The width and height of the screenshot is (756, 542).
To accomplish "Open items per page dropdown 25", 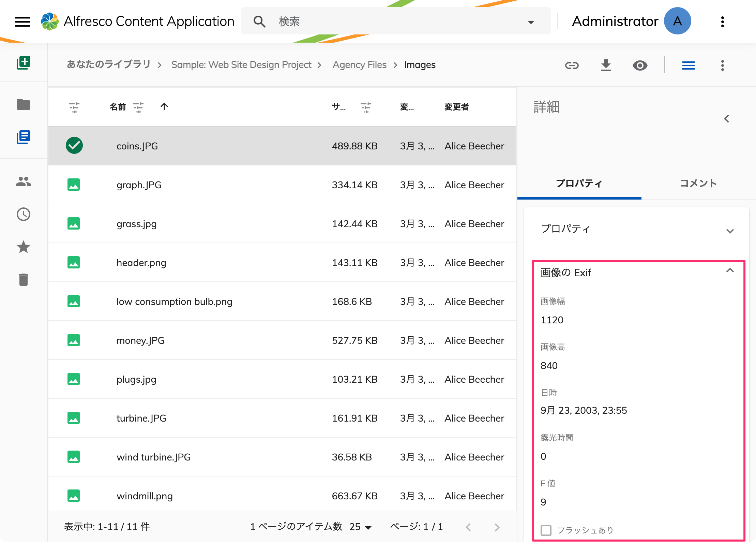I will [360, 527].
